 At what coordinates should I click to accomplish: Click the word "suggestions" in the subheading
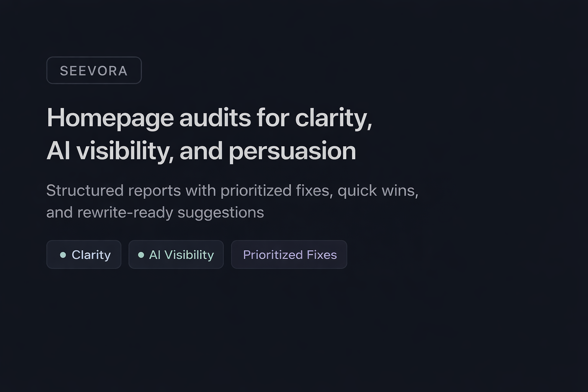point(220,212)
